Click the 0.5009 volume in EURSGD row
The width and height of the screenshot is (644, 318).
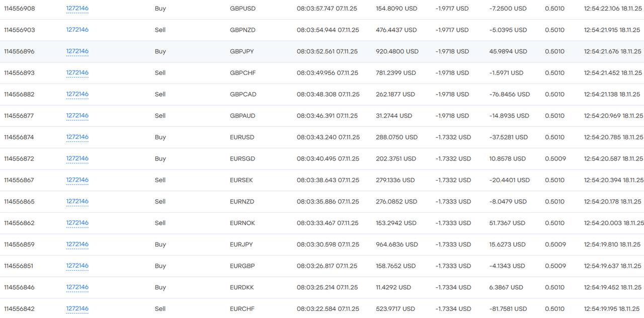tap(555, 158)
